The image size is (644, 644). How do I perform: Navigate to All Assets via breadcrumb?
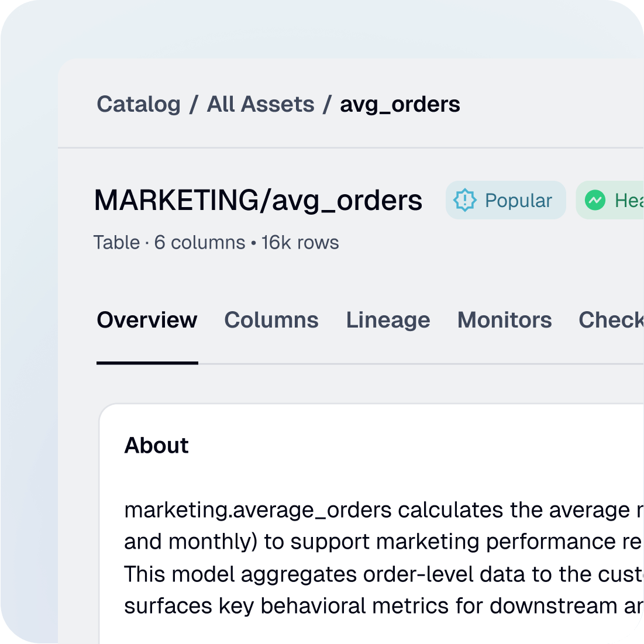tap(261, 104)
